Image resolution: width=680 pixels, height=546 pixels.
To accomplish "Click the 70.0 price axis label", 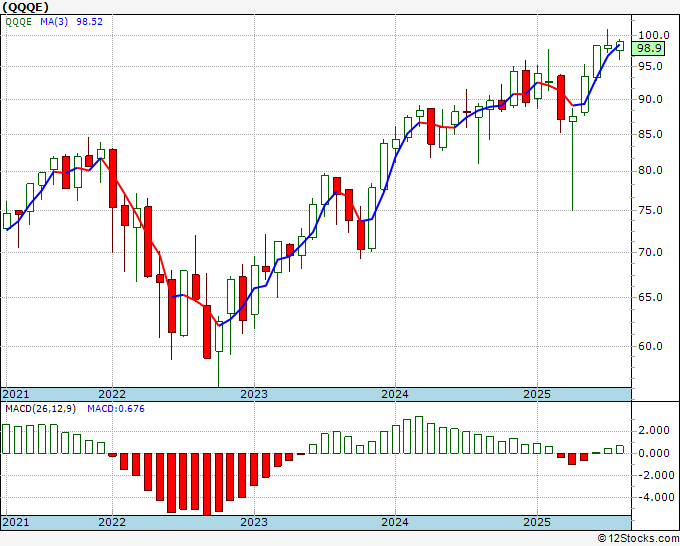I will (650, 252).
